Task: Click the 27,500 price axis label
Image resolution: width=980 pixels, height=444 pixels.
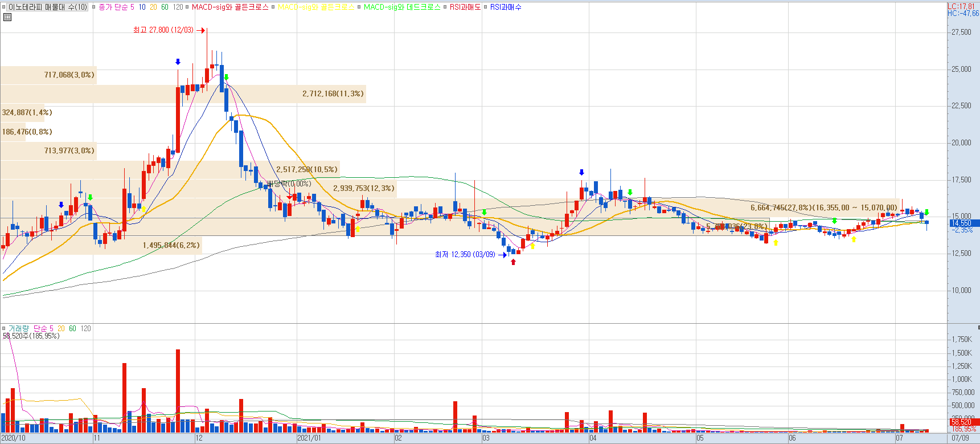Action: [962, 32]
